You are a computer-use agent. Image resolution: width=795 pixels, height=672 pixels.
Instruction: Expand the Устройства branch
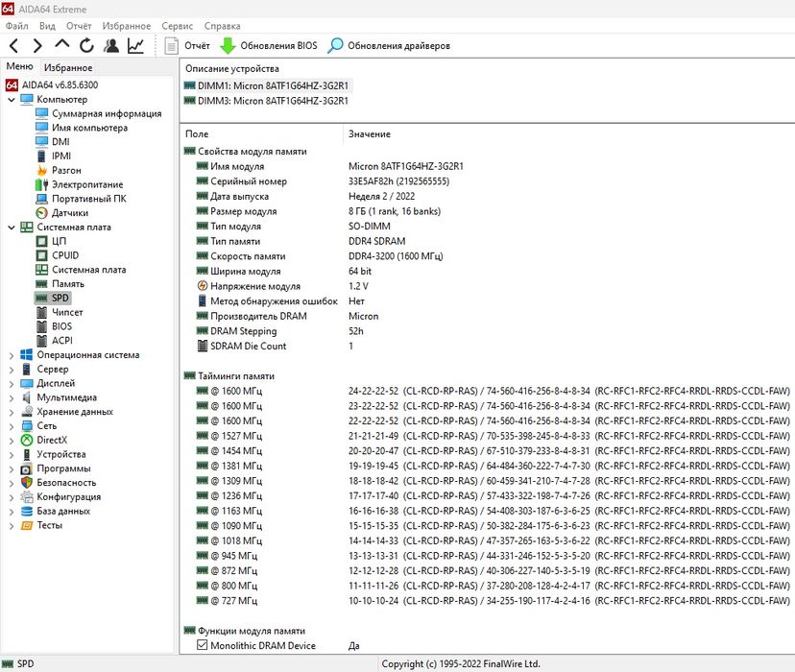pyautogui.click(x=12, y=455)
